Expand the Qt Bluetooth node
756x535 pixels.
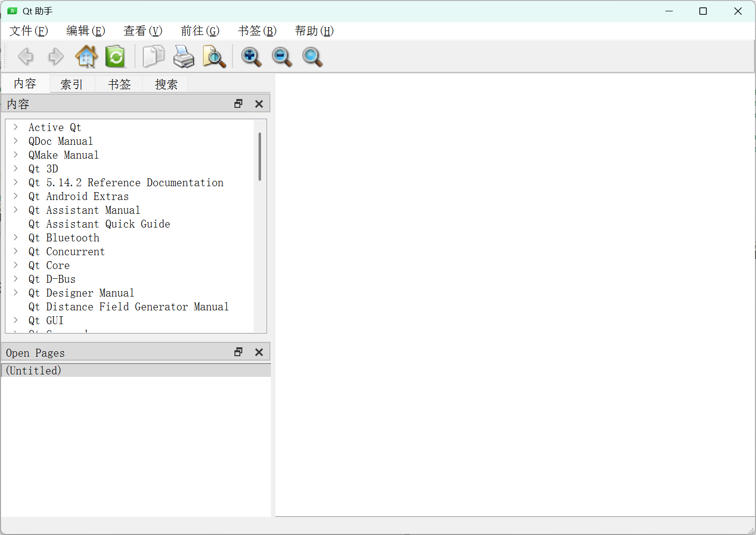16,237
